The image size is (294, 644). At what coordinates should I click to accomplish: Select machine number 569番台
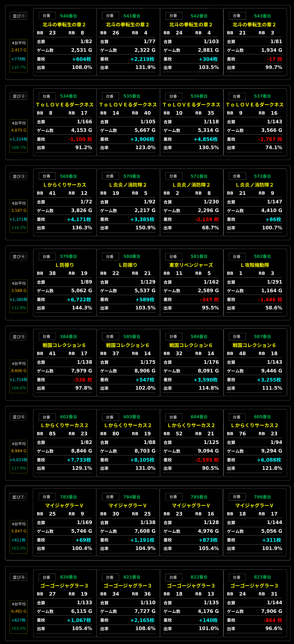(x=68, y=176)
